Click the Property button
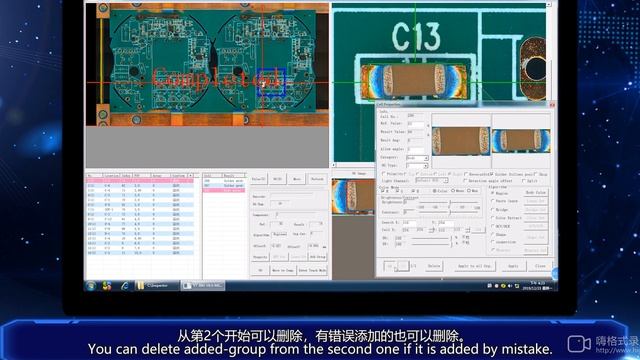The height and width of the screenshot is (360, 640). [260, 257]
